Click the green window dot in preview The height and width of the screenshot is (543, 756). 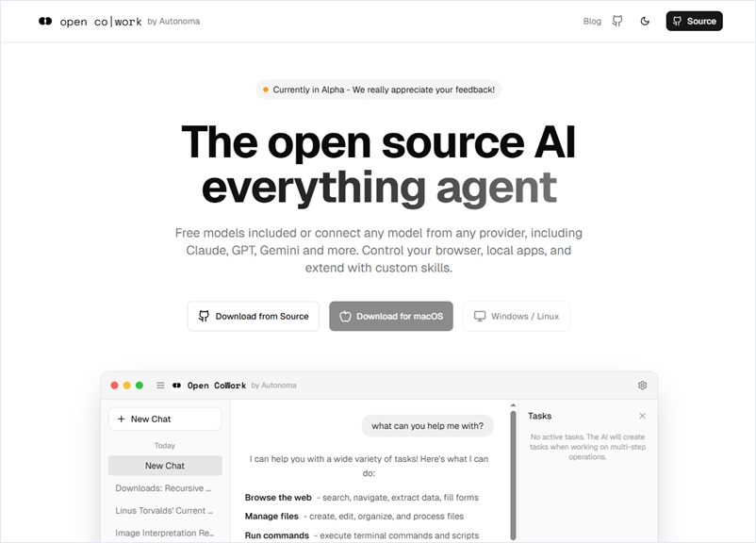click(140, 386)
